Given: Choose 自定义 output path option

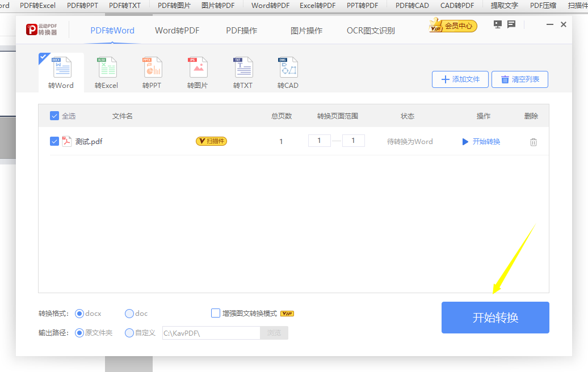Looking at the screenshot, I should 129,333.
